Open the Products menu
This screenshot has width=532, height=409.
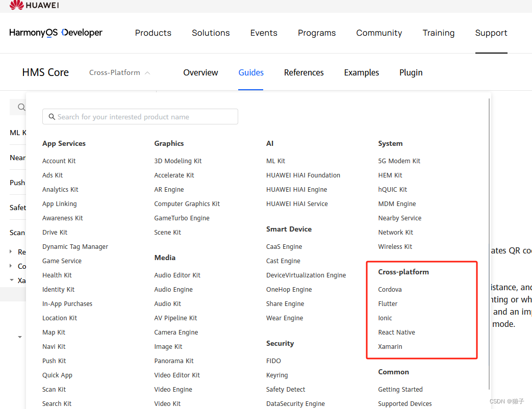tap(153, 33)
